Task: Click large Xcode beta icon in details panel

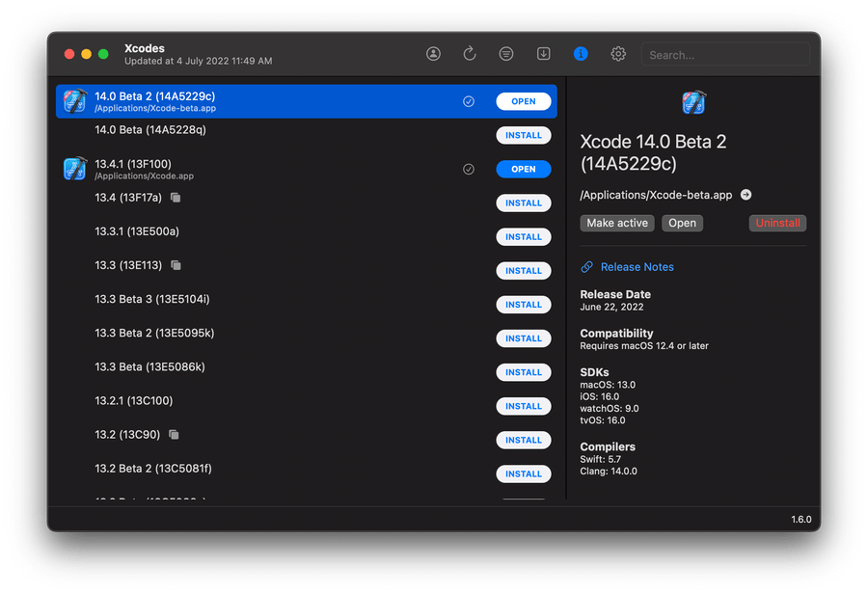Action: (693, 102)
